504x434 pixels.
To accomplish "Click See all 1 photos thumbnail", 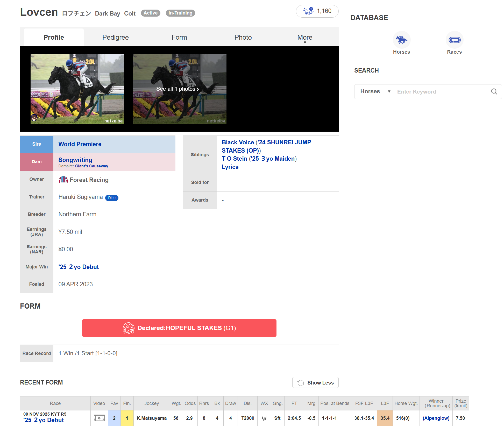I will click(180, 89).
